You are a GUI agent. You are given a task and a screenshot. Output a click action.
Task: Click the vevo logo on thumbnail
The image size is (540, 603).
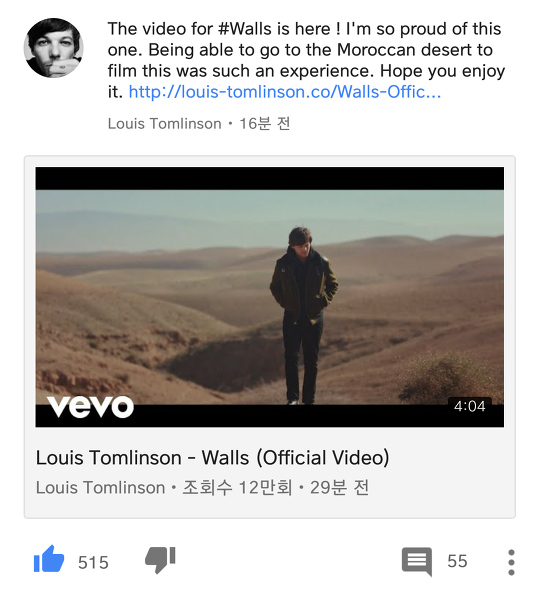(x=91, y=407)
